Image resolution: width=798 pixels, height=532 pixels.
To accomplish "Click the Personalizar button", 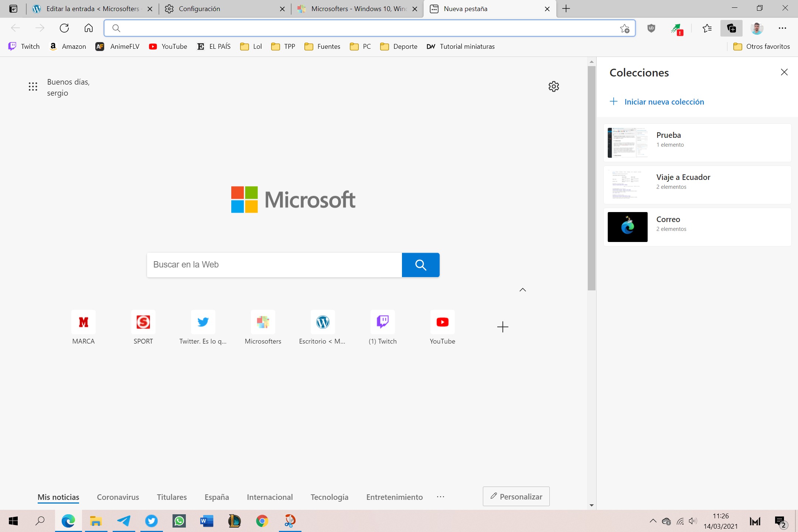I will tap(516, 497).
